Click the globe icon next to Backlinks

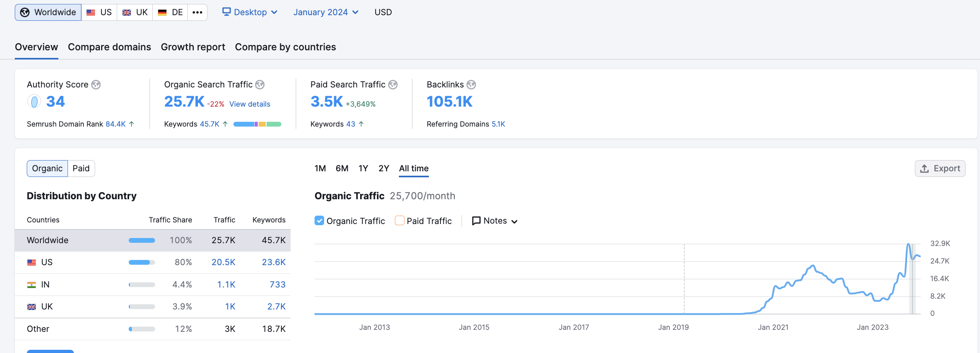[x=471, y=85]
